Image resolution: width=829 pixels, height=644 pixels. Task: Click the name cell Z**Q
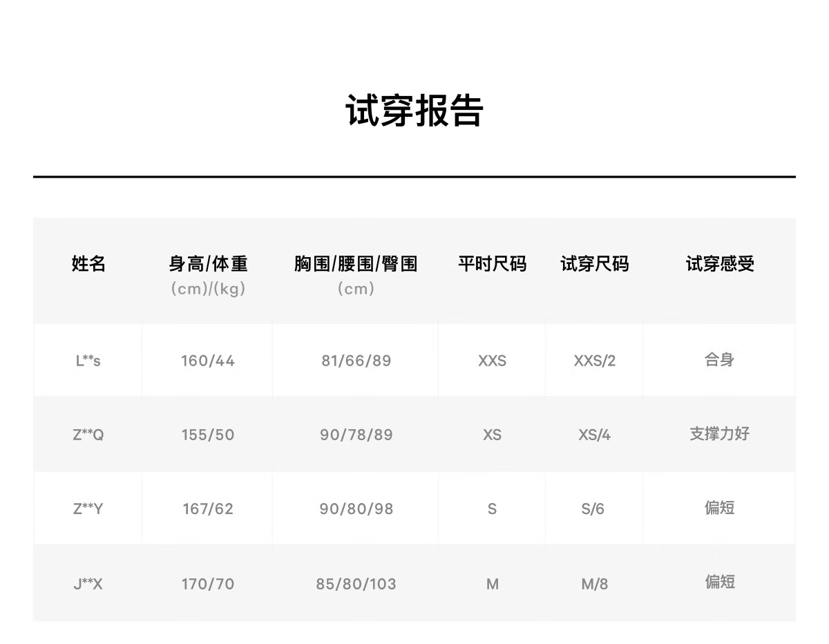[x=88, y=435]
